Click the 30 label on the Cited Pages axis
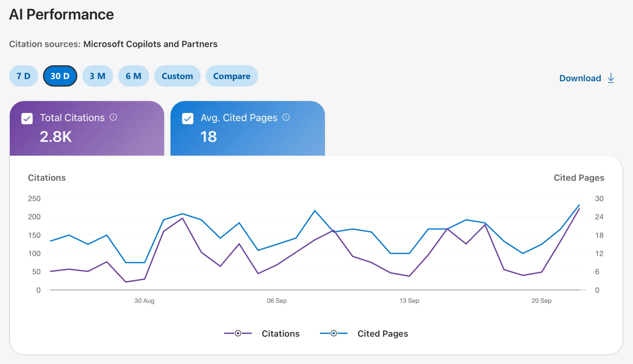 click(599, 199)
